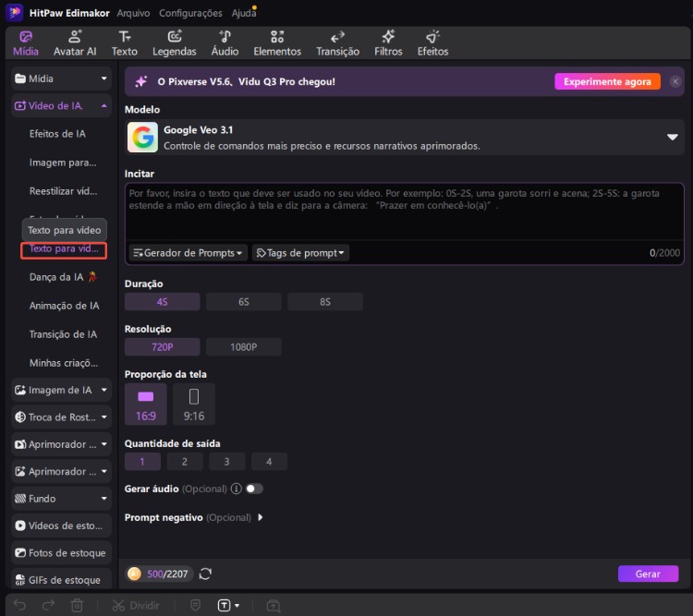693x616 pixels.
Task: Open Transição de IA in sidebar
Action: coord(63,334)
